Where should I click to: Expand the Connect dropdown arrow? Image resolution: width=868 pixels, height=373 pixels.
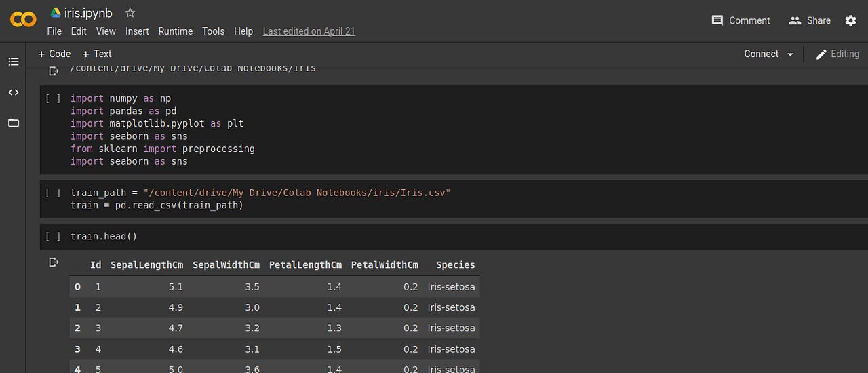[790, 54]
